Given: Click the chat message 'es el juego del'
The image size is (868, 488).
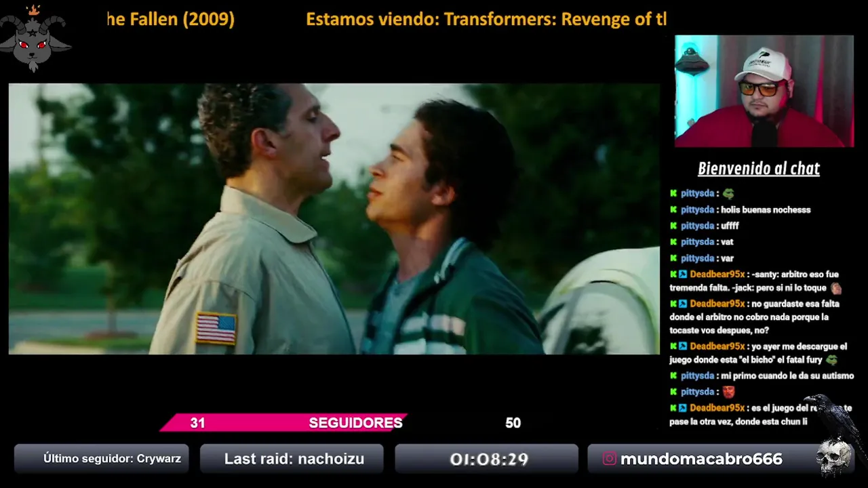Looking at the screenshot, I should click(760, 415).
